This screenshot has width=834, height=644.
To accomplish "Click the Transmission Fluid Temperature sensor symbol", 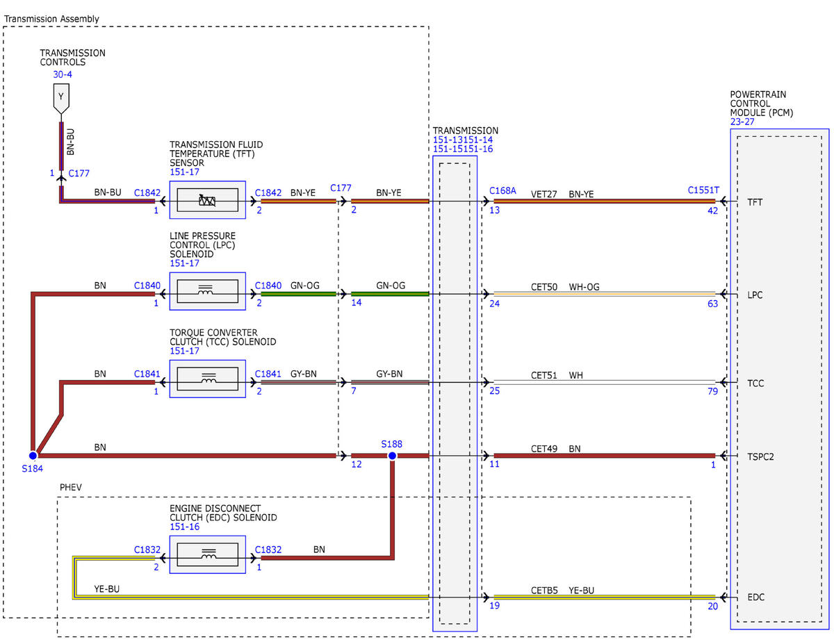I will pos(208,201).
